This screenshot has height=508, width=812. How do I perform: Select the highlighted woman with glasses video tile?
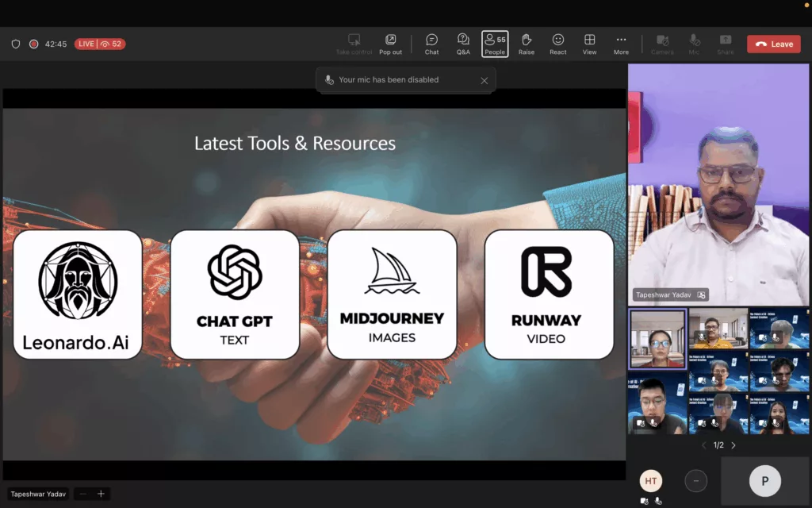coord(657,339)
